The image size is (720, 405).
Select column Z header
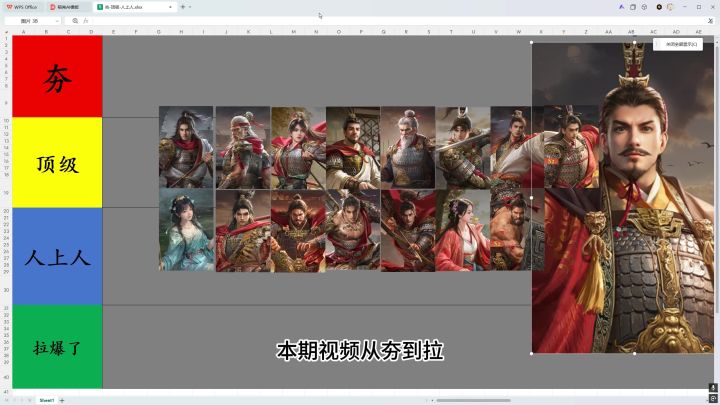pos(586,32)
